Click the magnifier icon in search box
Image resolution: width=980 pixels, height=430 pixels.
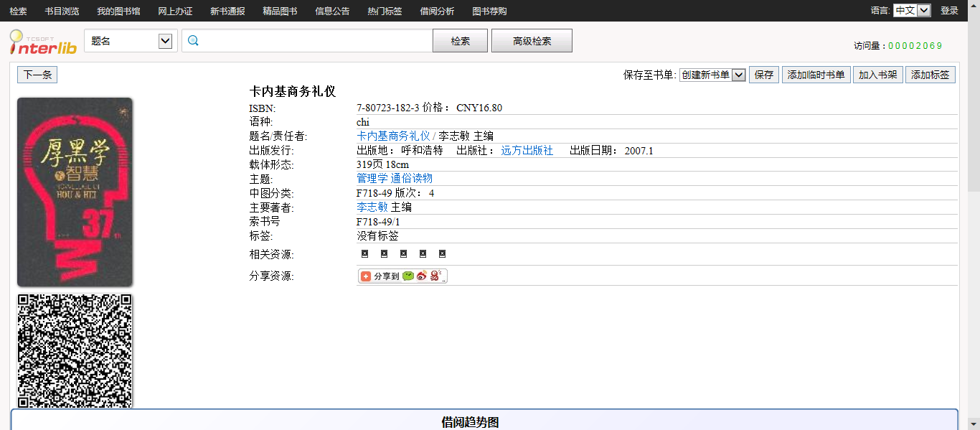tap(193, 41)
